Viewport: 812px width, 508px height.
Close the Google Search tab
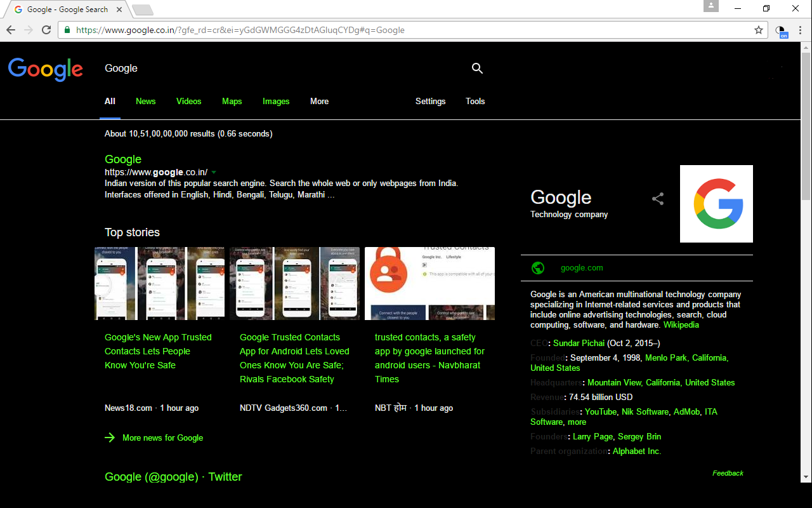click(x=121, y=10)
